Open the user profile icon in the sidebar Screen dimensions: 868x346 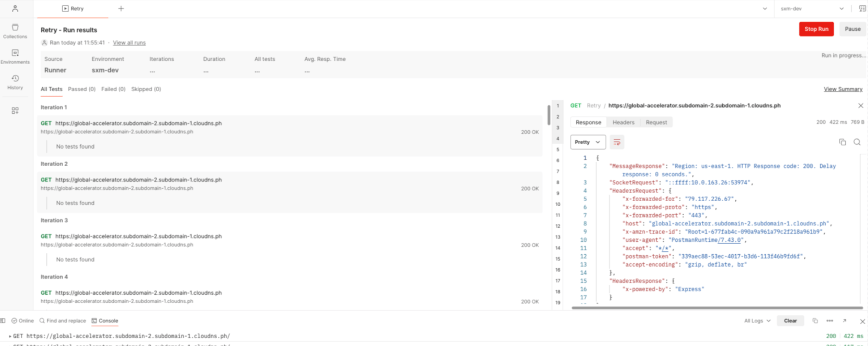(15, 9)
